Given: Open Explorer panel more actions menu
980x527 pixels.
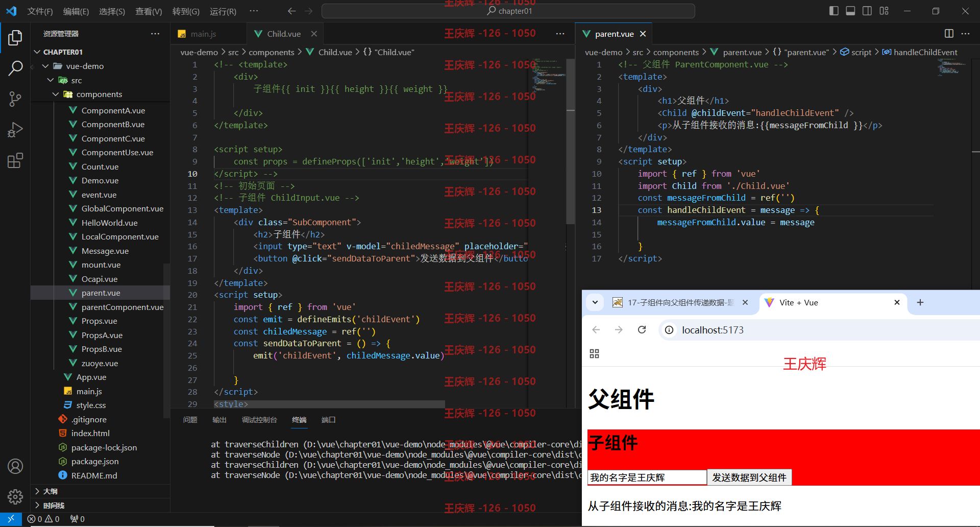Looking at the screenshot, I should [155, 34].
